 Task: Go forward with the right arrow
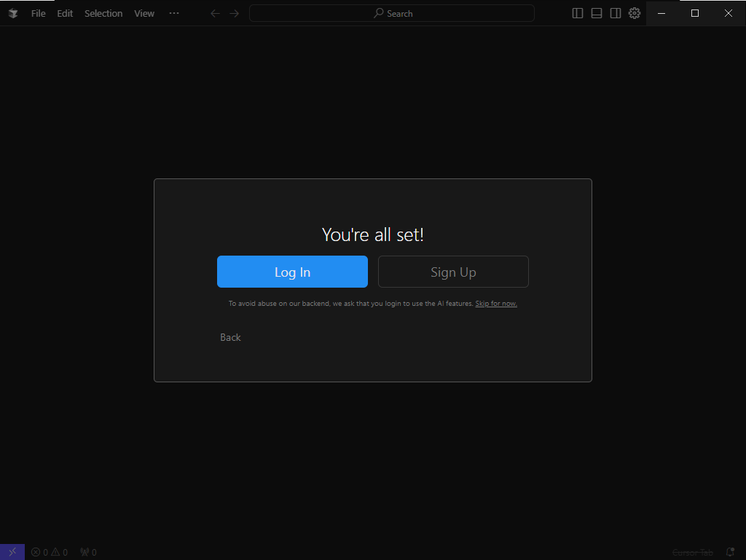coord(235,13)
